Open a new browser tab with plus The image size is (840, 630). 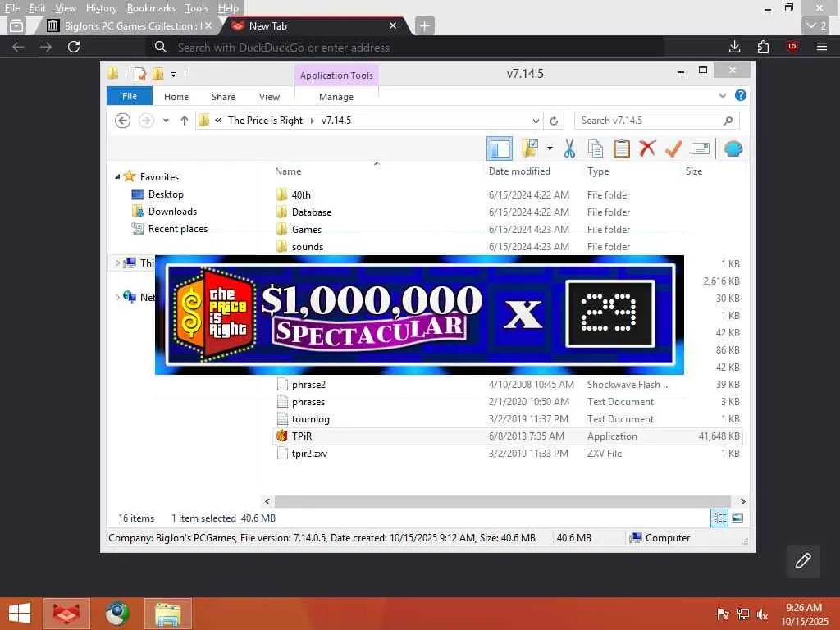coord(424,25)
